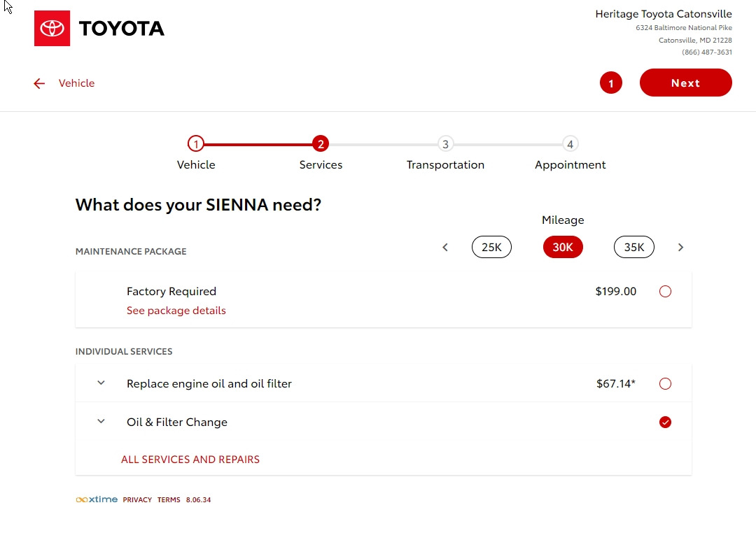Click the Xtime logo in footer
The width and height of the screenshot is (756, 554).
[97, 499]
